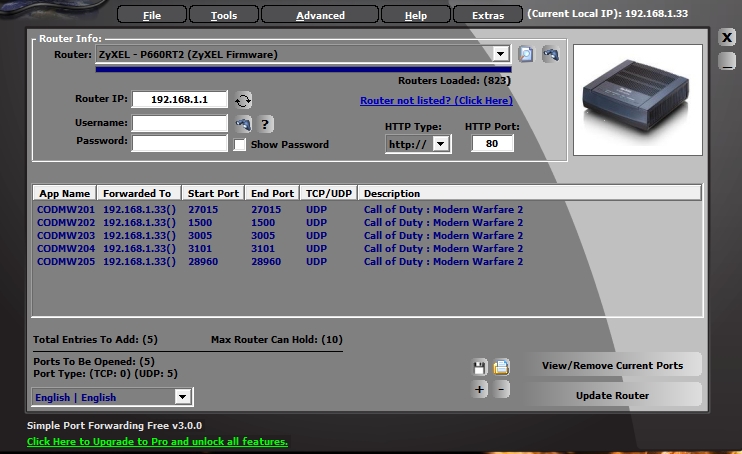Image resolution: width=742 pixels, height=454 pixels.
Task: Click Router not listed? link
Action: point(436,100)
